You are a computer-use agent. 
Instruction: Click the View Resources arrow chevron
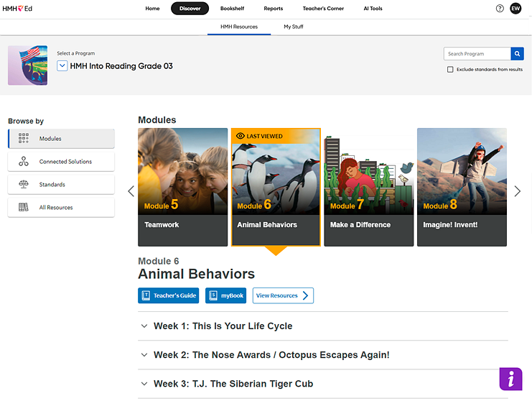pos(305,295)
